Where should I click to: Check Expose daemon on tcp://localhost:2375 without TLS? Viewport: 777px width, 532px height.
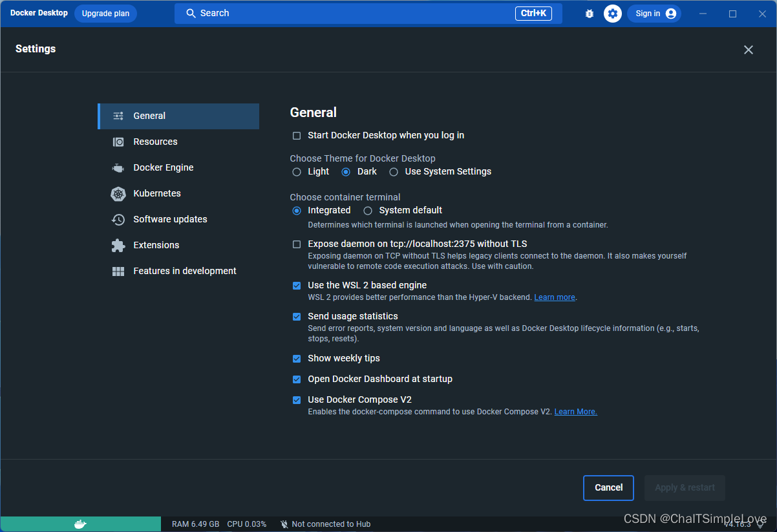[x=297, y=244]
